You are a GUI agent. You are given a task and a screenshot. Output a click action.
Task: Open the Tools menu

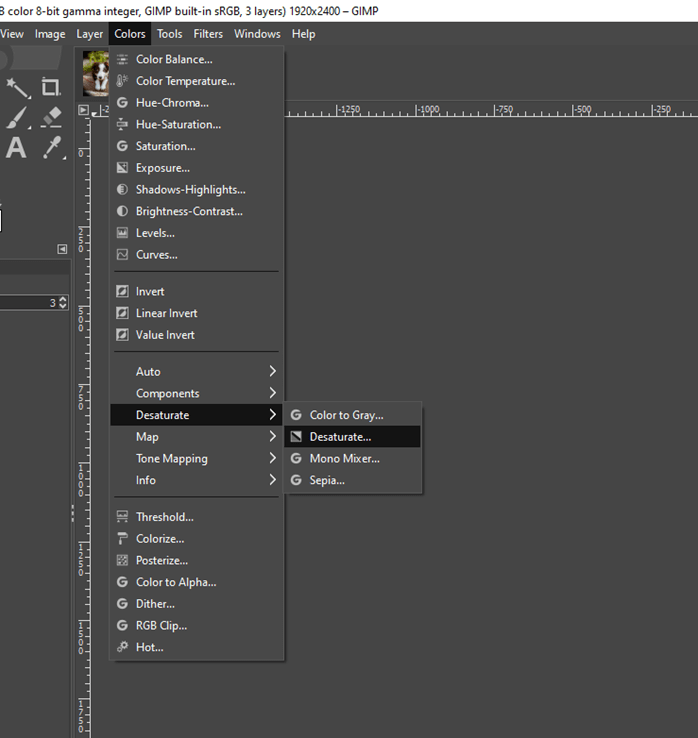(169, 34)
